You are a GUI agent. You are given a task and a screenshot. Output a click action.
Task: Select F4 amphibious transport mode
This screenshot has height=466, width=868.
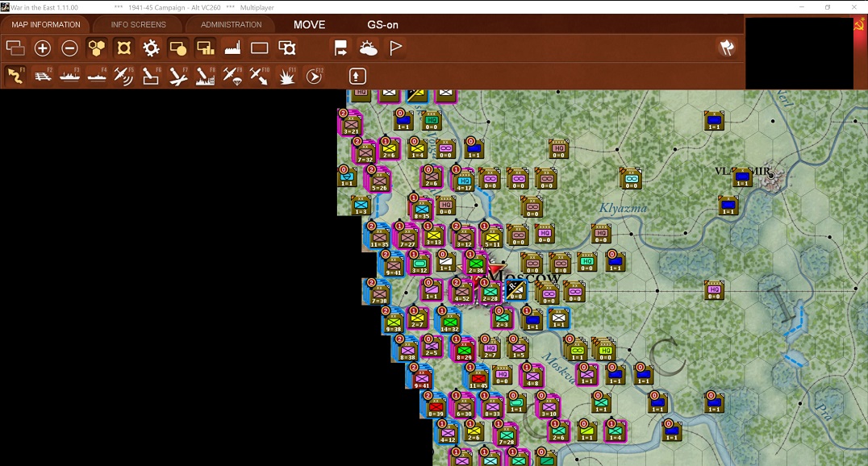(97, 76)
